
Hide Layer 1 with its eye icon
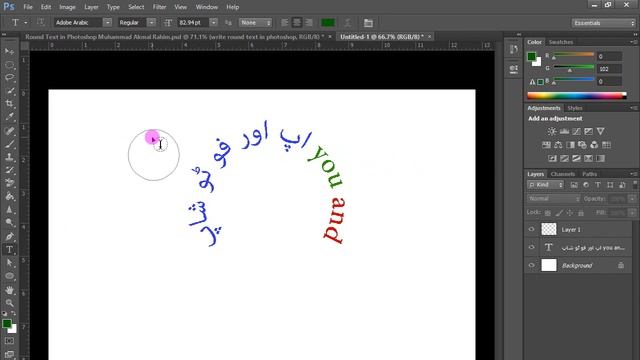pyautogui.click(x=531, y=229)
